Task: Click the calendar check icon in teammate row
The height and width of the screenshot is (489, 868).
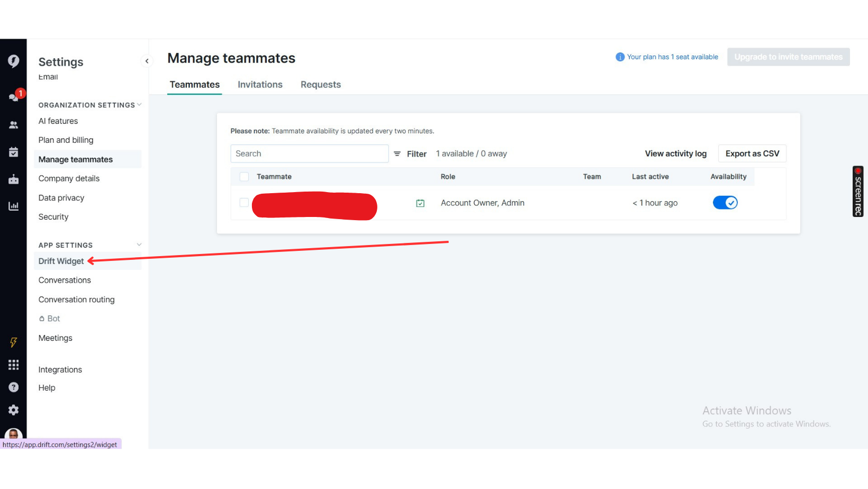Action: click(x=420, y=203)
